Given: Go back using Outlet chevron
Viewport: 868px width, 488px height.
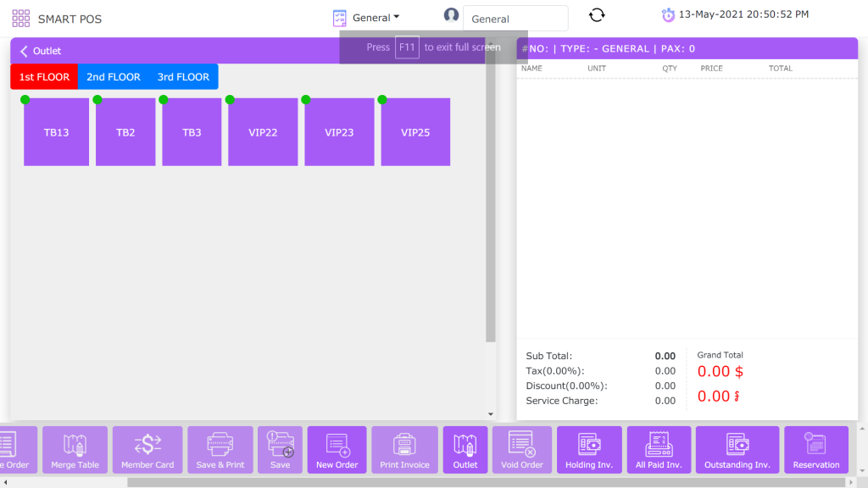Looking at the screenshot, I should click(25, 51).
